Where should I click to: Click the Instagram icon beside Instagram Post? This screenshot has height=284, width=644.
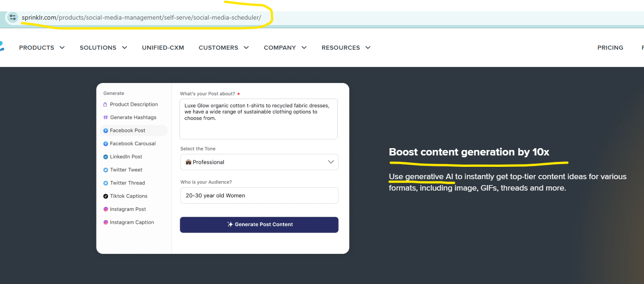coord(106,209)
